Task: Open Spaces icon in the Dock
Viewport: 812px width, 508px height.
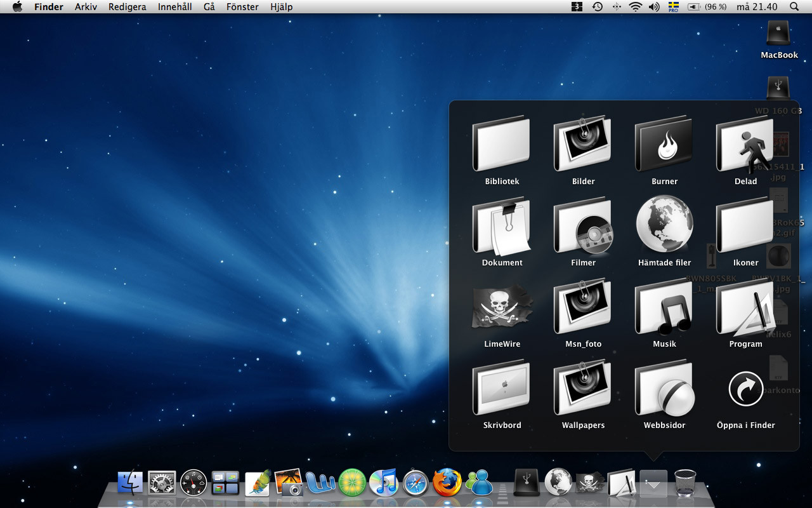Action: (225, 483)
